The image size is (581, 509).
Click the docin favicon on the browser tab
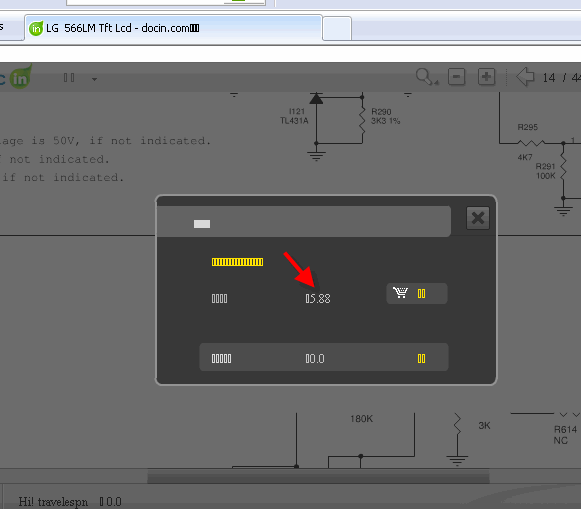(x=36, y=29)
